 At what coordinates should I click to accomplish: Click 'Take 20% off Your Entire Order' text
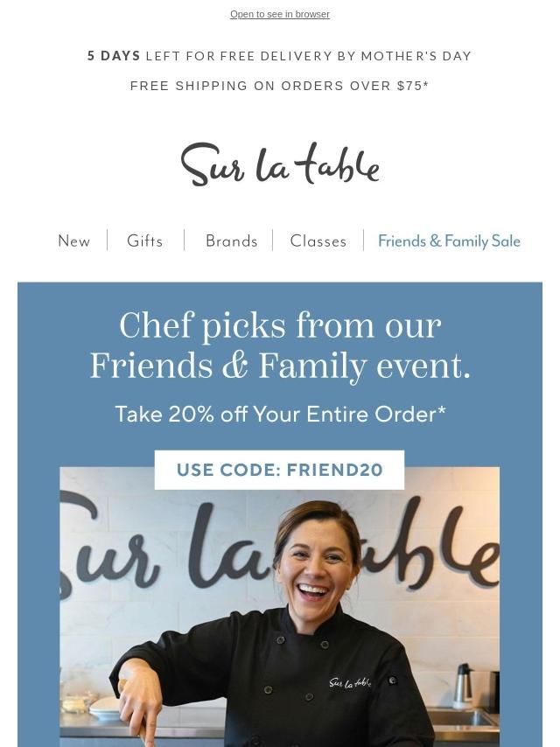tap(280, 414)
